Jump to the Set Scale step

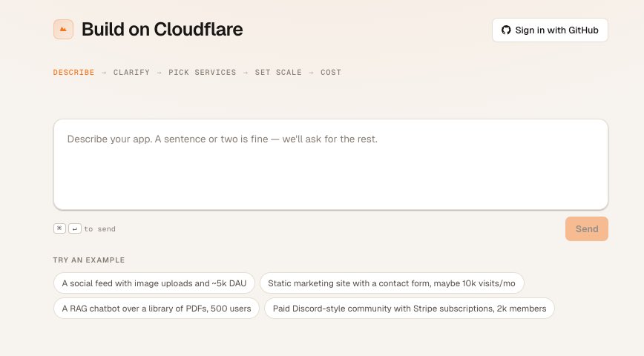click(278, 72)
